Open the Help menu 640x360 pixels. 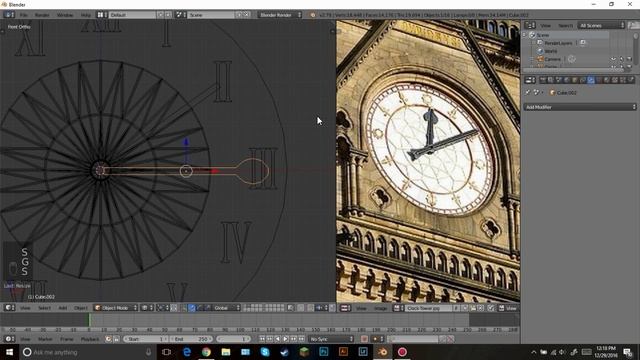point(86,15)
